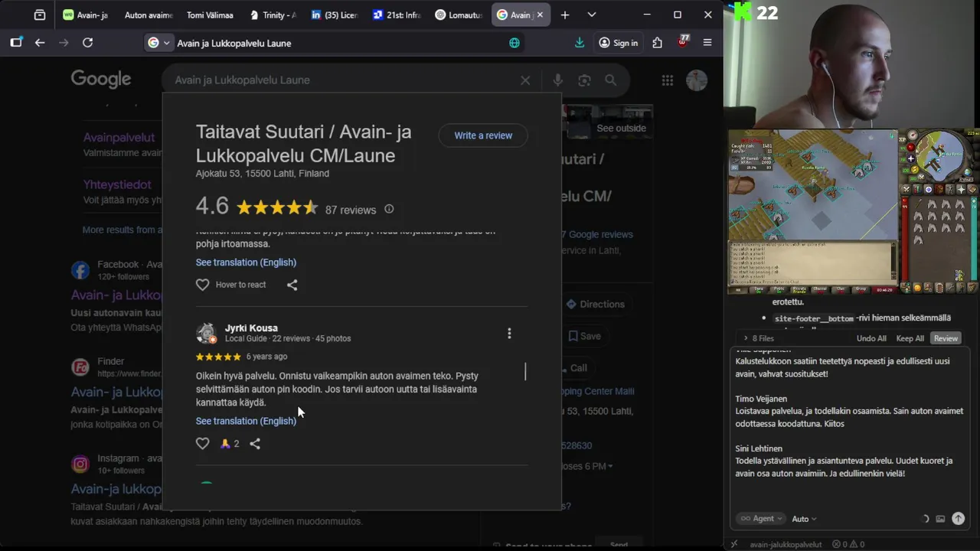
Task: Open the 'Yhteystiedot' link in background results
Action: 117,184
